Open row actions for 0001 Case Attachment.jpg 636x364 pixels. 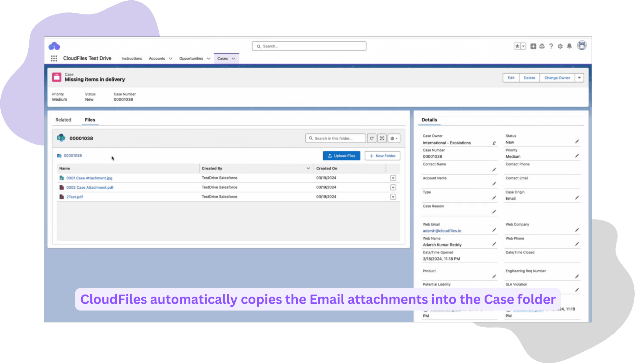point(393,178)
